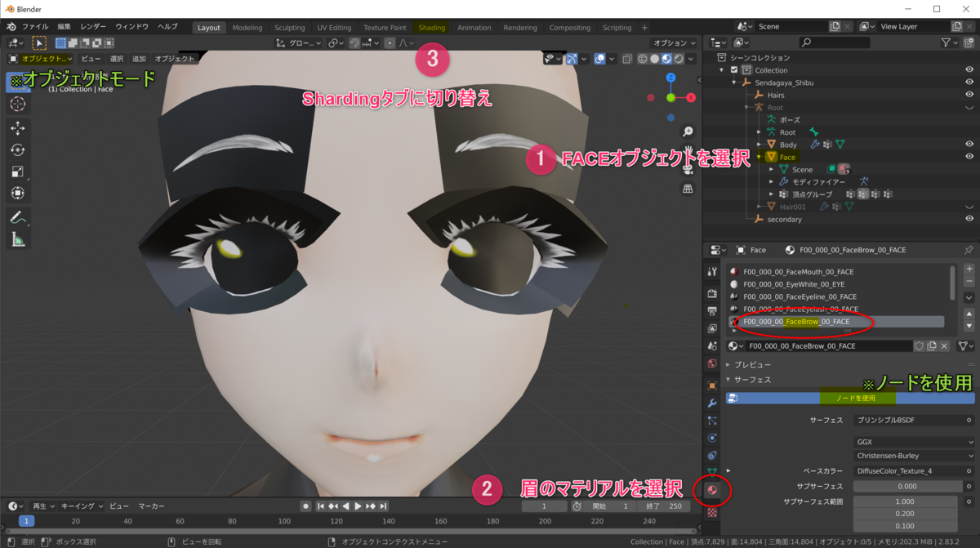Image resolution: width=980 pixels, height=548 pixels.
Task: Open the Christensen-Burley subsurface method dropdown
Action: click(x=915, y=456)
